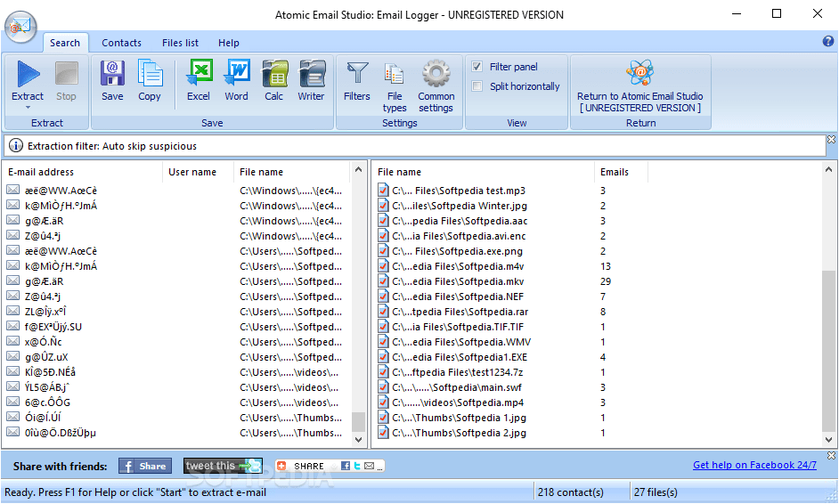Expand the Extract dropdown arrow
This screenshot has width=839, height=504.
[x=28, y=108]
